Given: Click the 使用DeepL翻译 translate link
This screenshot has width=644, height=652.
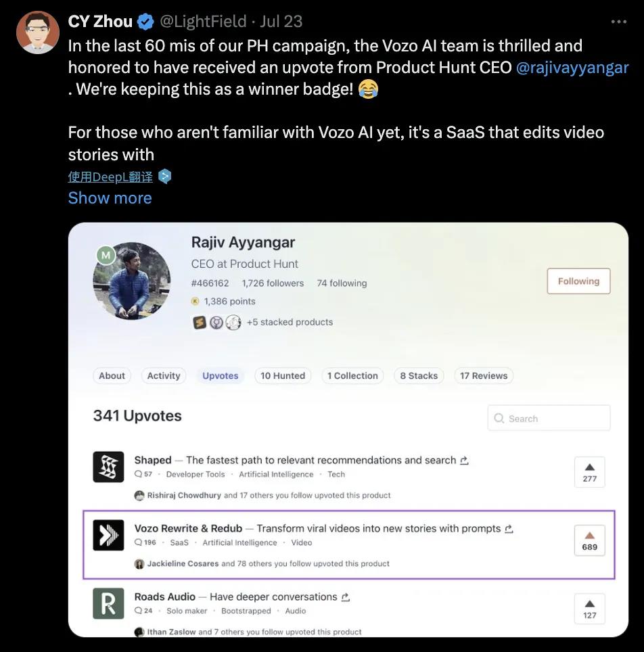Looking at the screenshot, I should click(x=110, y=177).
